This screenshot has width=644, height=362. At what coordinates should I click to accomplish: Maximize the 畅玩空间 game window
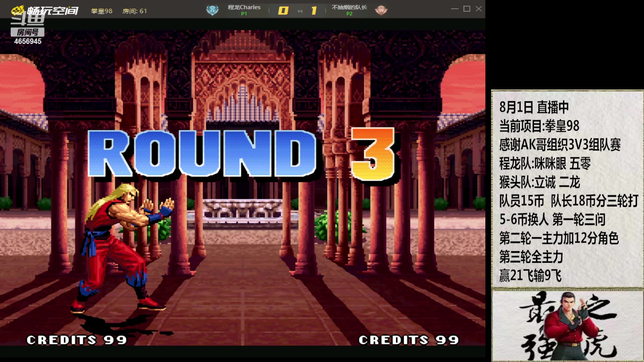[467, 9]
